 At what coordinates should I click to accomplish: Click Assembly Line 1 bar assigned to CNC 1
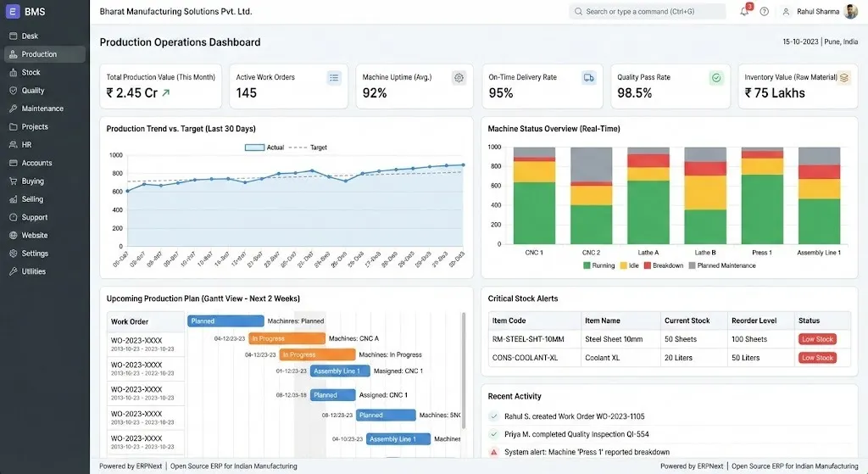click(340, 371)
